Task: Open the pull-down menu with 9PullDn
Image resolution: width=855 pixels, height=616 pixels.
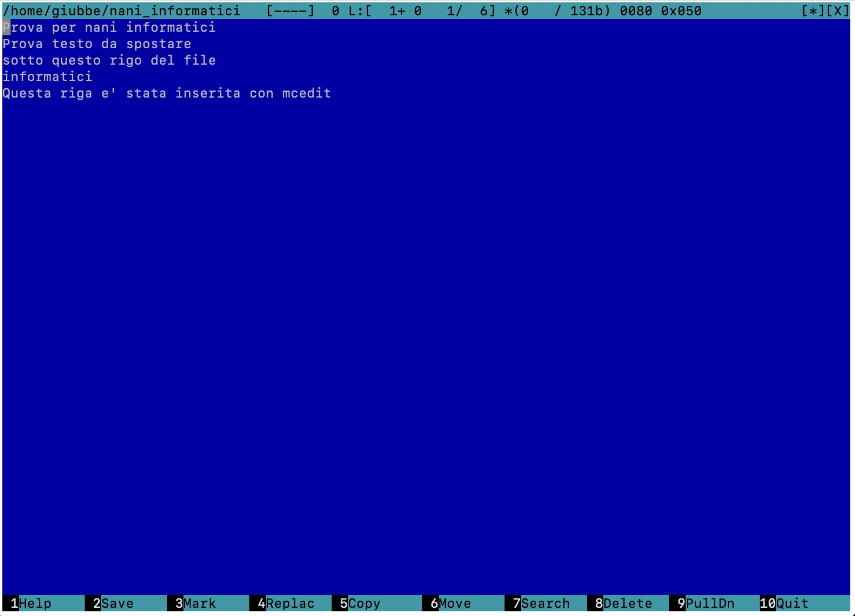Action: pyautogui.click(x=706, y=603)
